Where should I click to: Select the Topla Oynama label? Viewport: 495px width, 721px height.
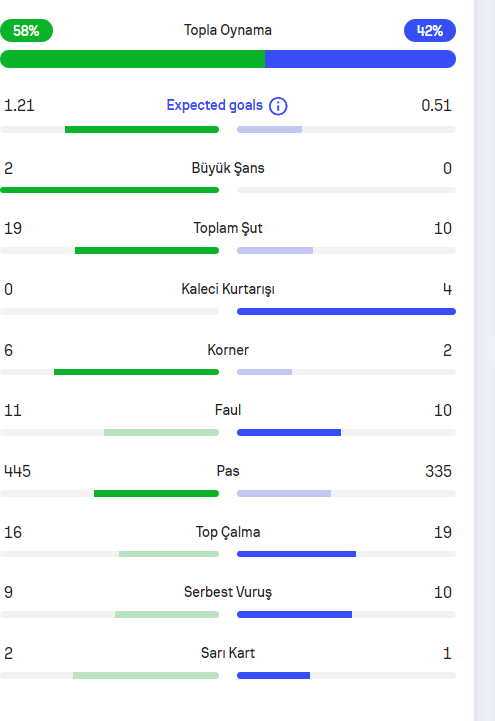click(x=228, y=30)
